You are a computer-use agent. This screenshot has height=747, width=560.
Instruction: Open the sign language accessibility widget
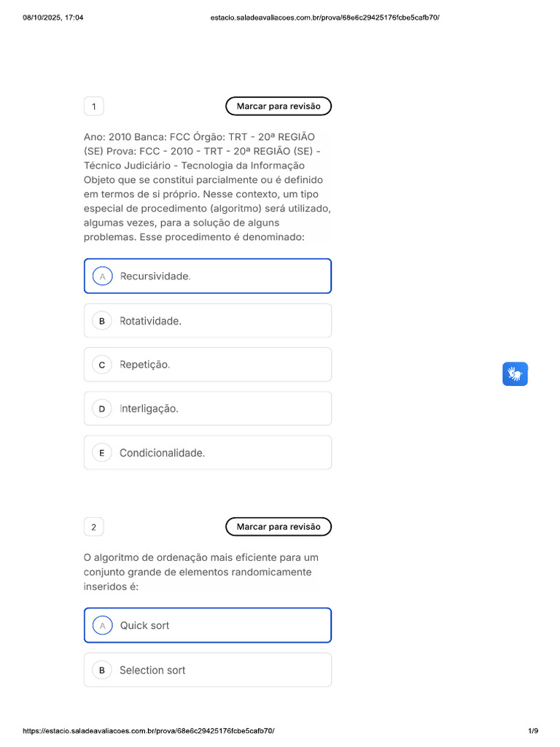pos(515,374)
